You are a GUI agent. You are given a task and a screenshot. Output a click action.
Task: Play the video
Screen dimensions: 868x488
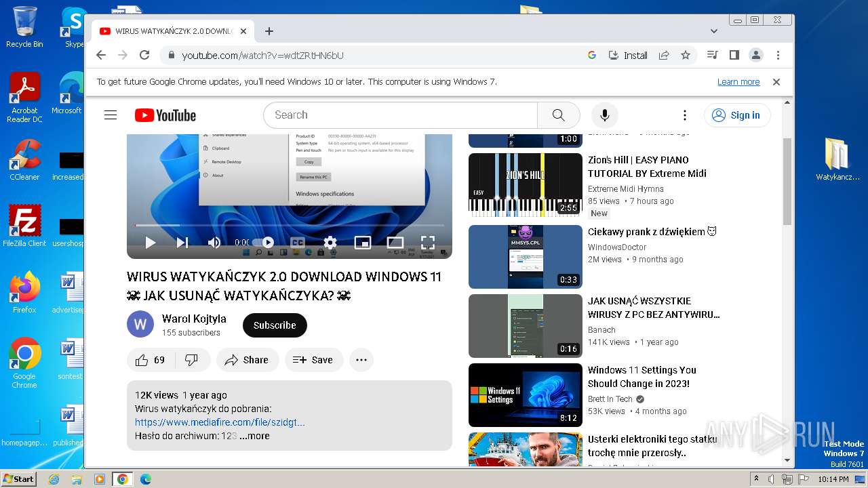coord(150,243)
